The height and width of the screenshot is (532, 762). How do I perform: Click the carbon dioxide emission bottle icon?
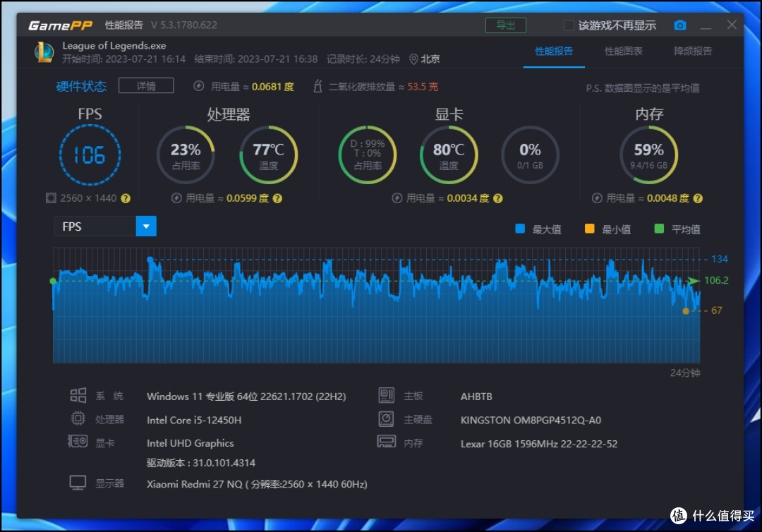[317, 87]
